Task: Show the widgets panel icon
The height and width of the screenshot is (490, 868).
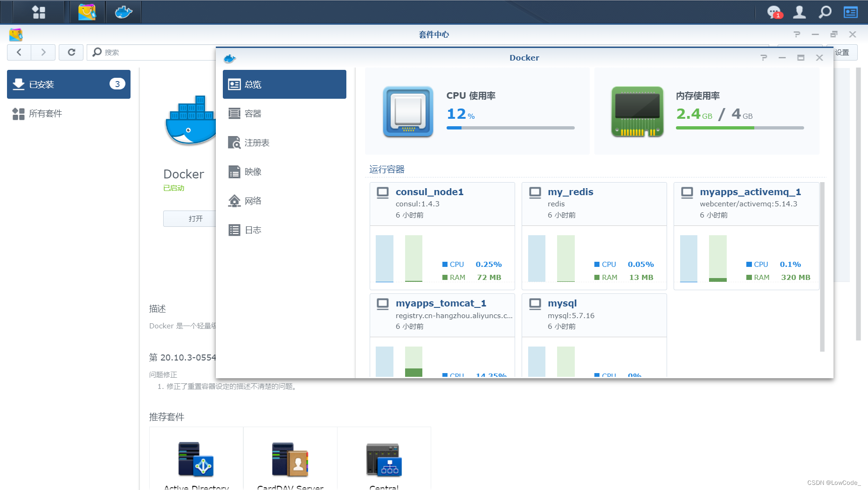Action: (851, 12)
